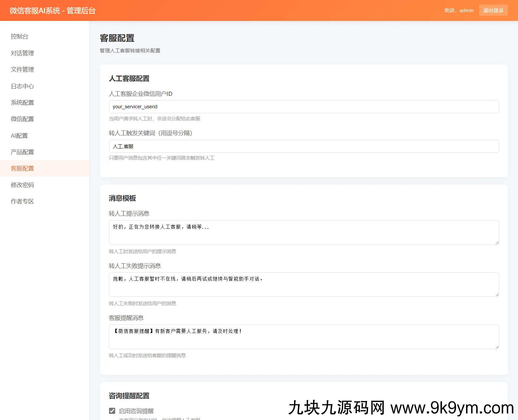Viewport: 518px width, 420px height.
Task: Navigate to 系统配置 page
Action: click(x=22, y=102)
